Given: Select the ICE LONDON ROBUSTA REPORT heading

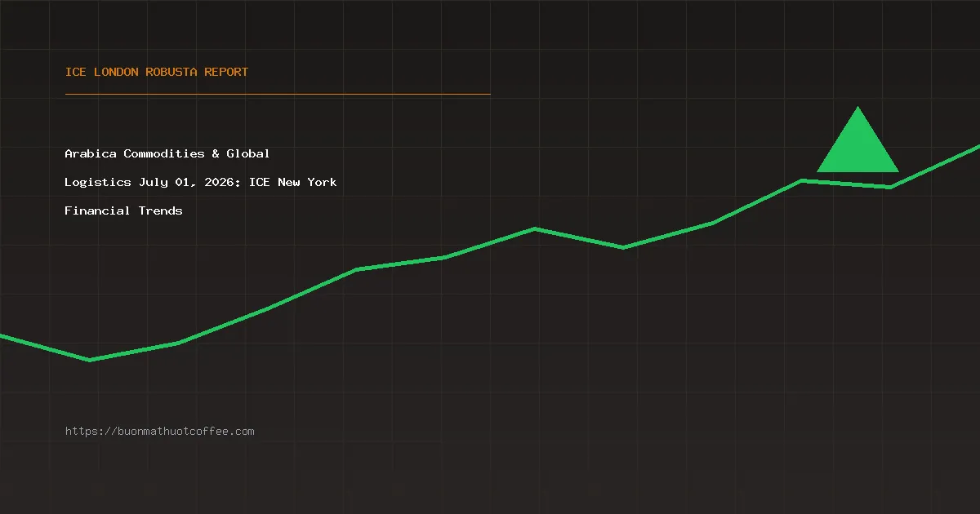Looking at the screenshot, I should tap(157, 72).
